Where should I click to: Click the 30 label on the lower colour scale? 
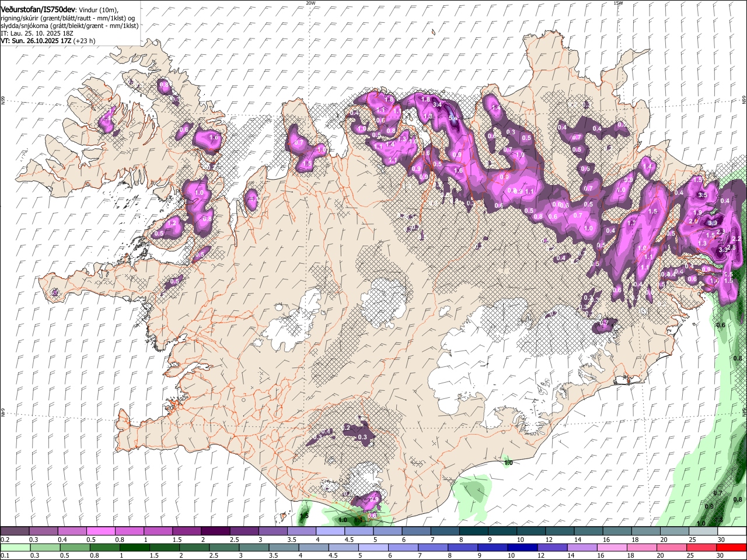click(721, 555)
